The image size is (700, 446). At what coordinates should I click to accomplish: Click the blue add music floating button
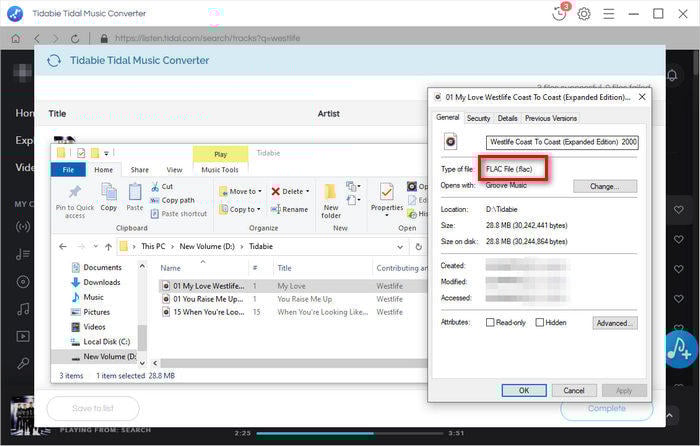click(x=680, y=349)
